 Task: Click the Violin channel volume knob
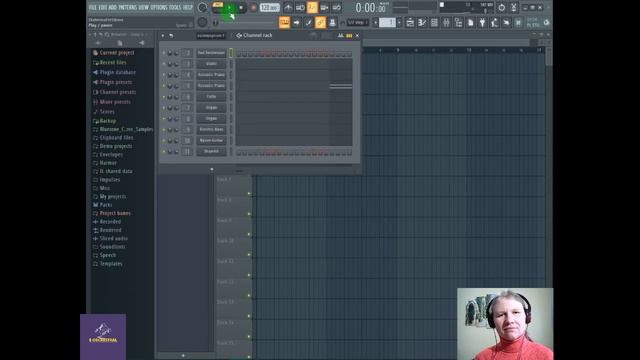[176, 64]
